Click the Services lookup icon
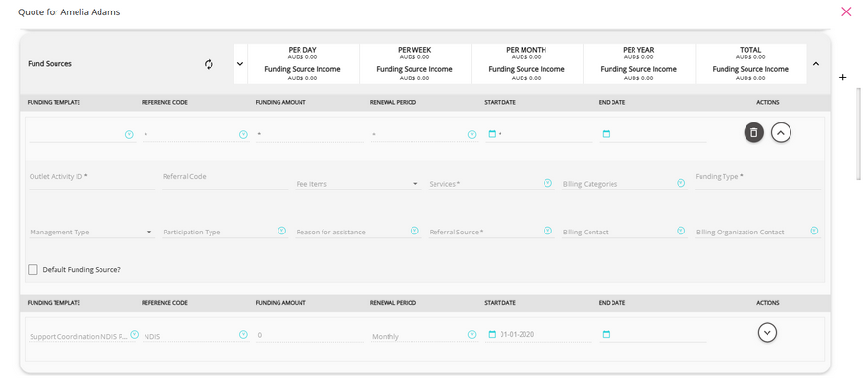 [x=547, y=183]
